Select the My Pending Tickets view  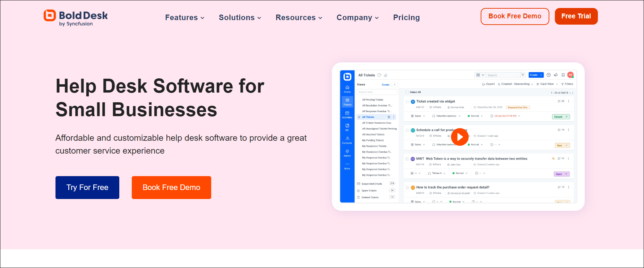click(373, 140)
